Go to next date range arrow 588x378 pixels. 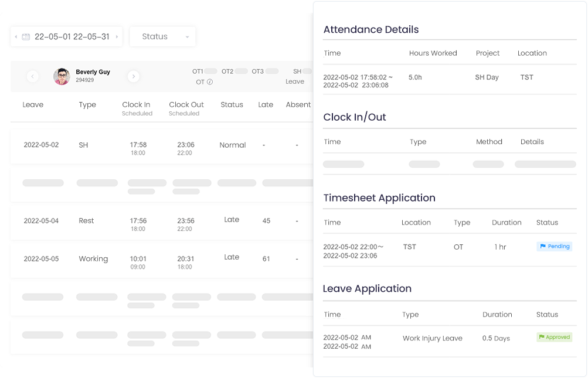117,37
